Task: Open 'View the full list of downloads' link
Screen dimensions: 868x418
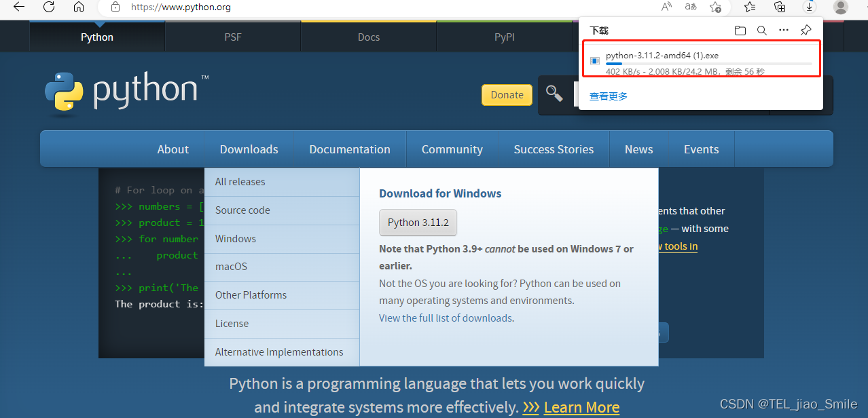Action: (x=446, y=318)
